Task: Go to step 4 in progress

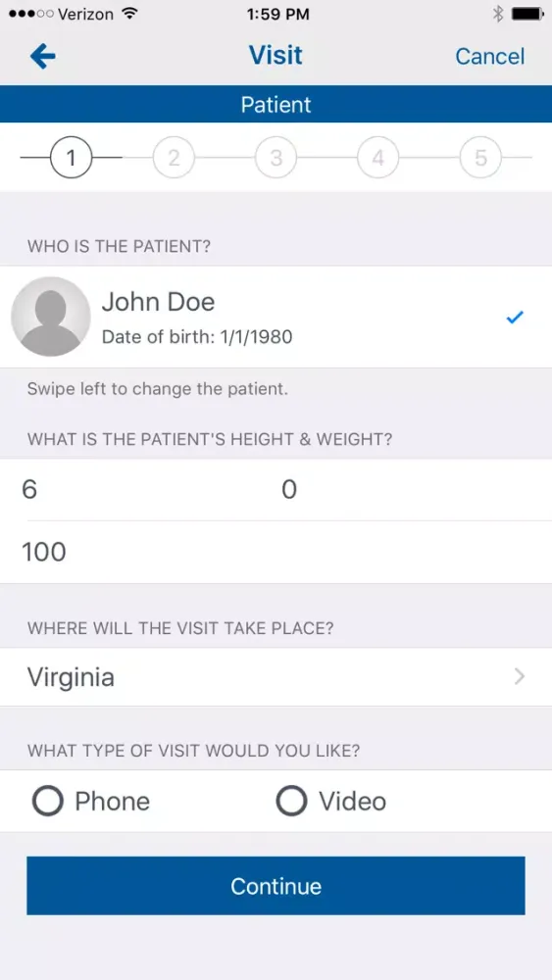Action: coord(378,158)
